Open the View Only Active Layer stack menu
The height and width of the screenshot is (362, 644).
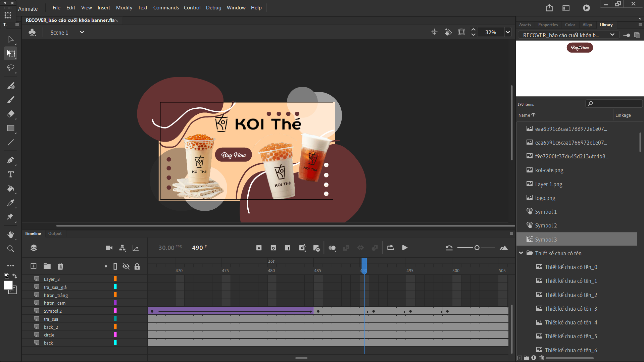click(x=34, y=248)
